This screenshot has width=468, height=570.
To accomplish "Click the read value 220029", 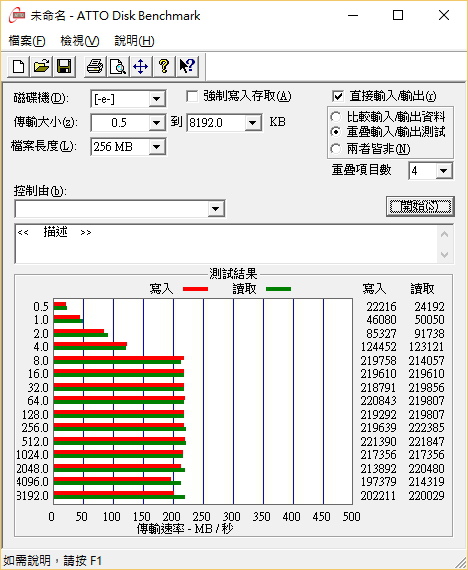I will 426,495.
